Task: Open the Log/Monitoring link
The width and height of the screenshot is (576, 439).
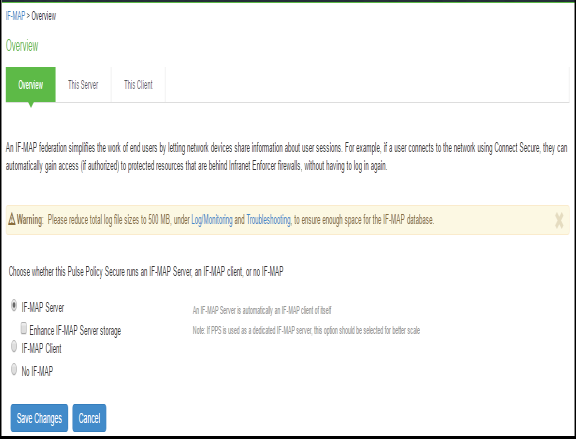Action: click(212, 220)
